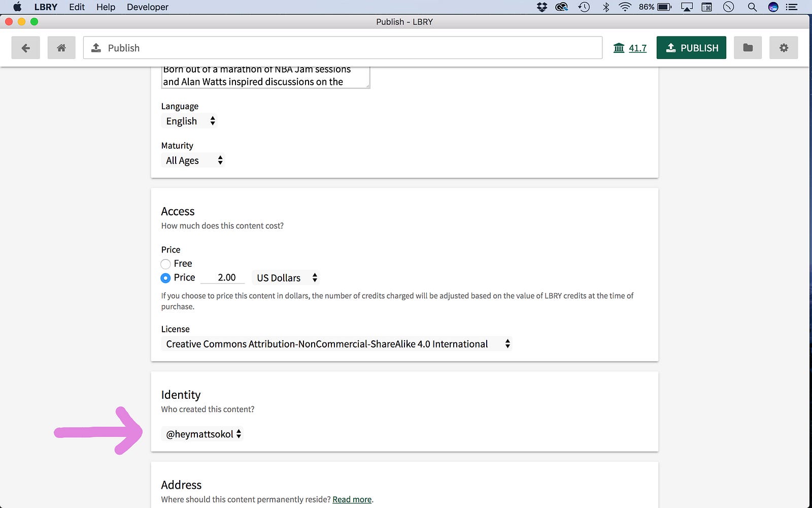
Task: Open Notification Center list icon
Action: (x=792, y=7)
